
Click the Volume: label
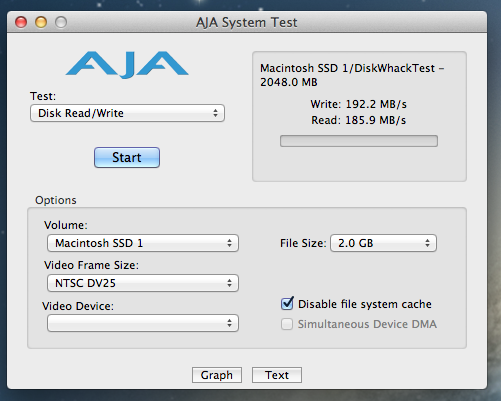(x=66, y=225)
